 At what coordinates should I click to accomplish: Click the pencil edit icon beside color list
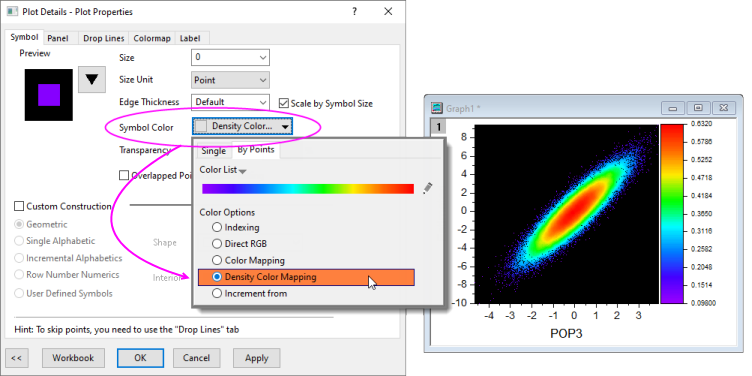[427, 188]
